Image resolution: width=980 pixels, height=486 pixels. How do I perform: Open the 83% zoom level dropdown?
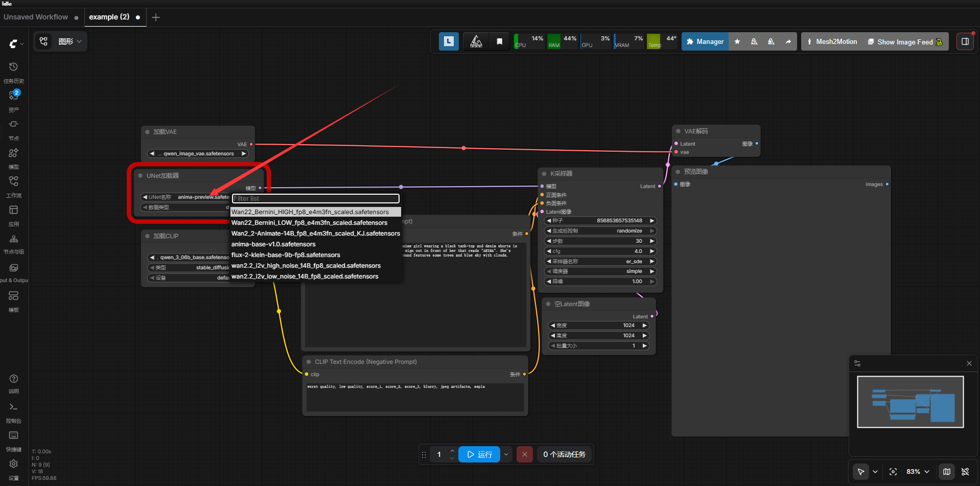[918, 472]
